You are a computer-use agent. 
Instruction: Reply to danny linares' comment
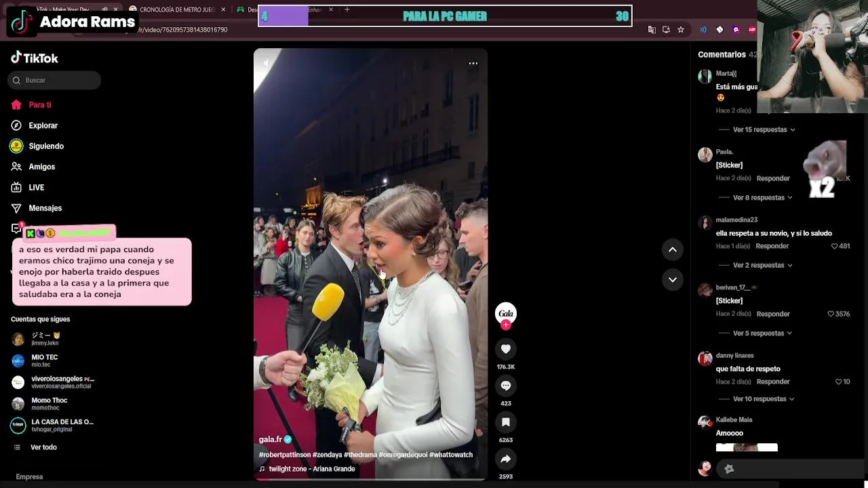773,382
